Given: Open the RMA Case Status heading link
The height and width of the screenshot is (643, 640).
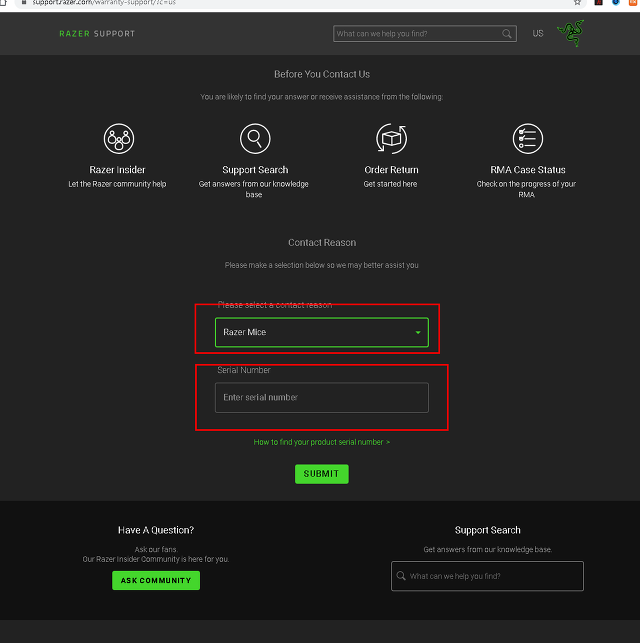Looking at the screenshot, I should [528, 170].
